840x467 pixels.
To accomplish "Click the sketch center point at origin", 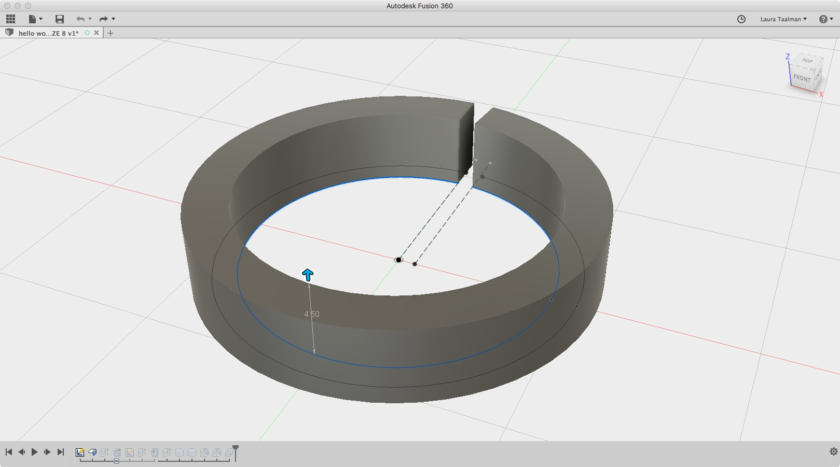I will pyautogui.click(x=398, y=260).
